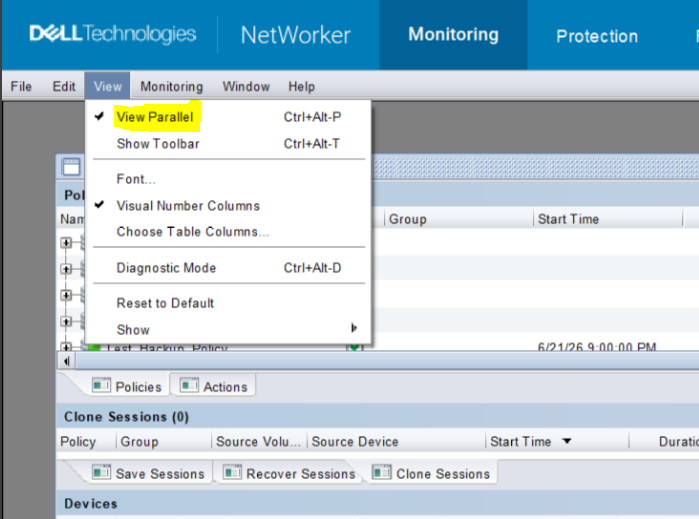Click the NetWorker product title
Screen dimensions: 699x519
coord(296,35)
